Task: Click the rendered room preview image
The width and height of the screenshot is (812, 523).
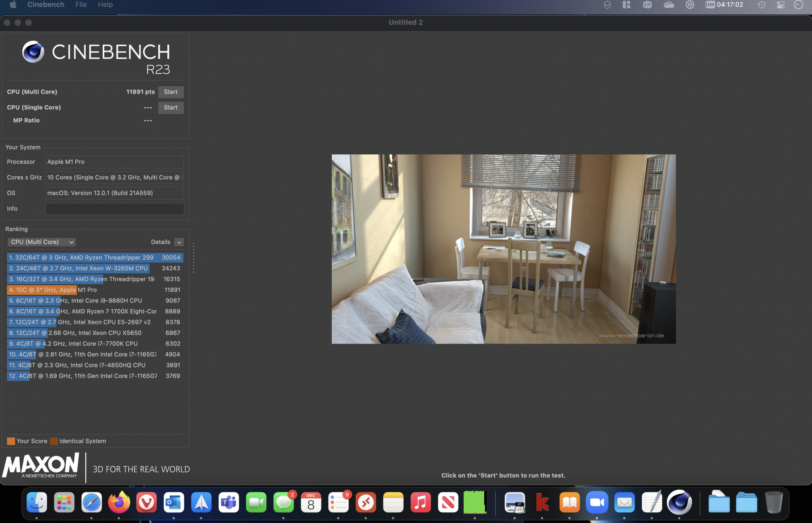Action: (503, 249)
